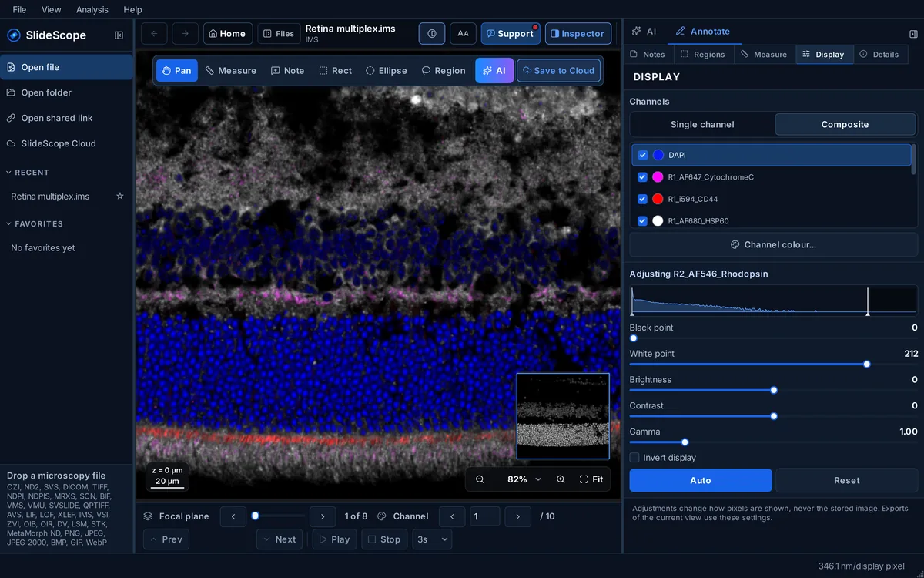
Task: Reset the display adjustments
Action: pos(847,480)
